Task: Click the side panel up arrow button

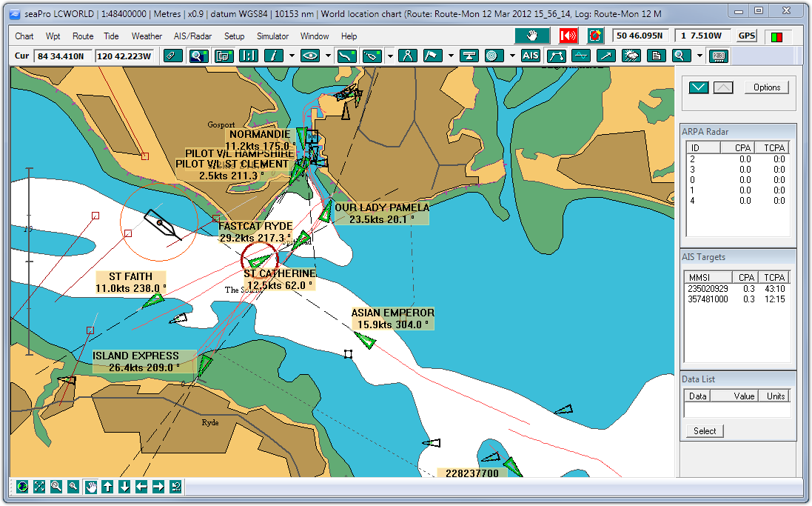Action: coord(723,87)
